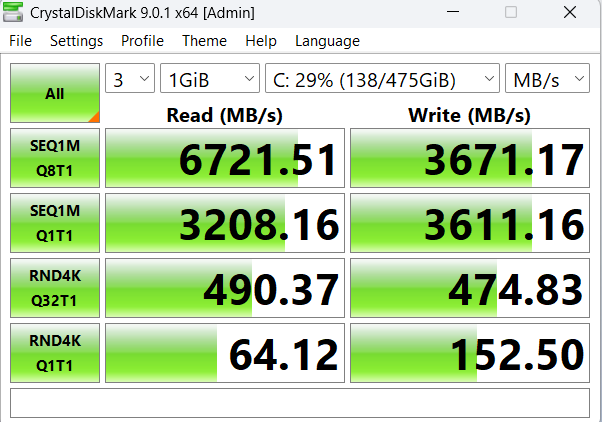
Task: Click the RND4K Q1T1 write result 152.50
Action: point(469,354)
